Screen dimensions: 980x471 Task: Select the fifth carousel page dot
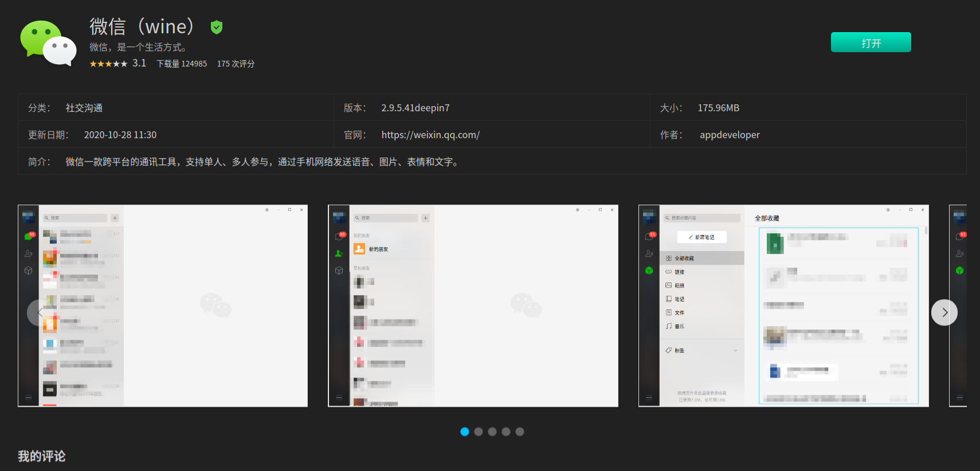coord(520,431)
